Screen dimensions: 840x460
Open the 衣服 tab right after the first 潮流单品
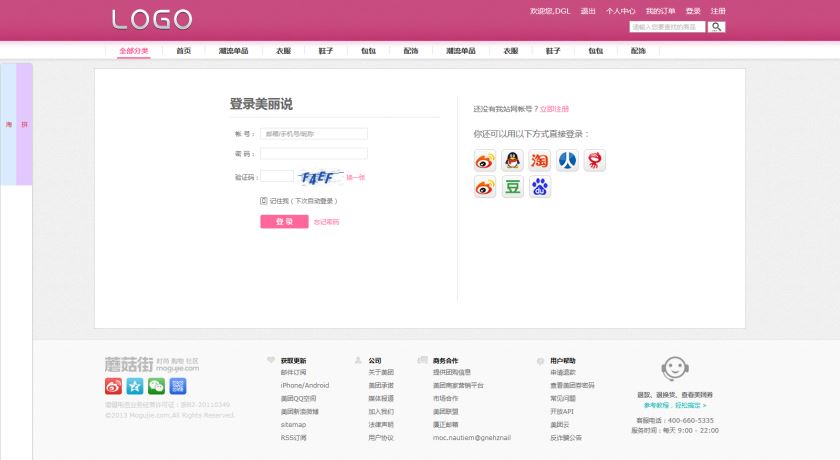[x=283, y=51]
